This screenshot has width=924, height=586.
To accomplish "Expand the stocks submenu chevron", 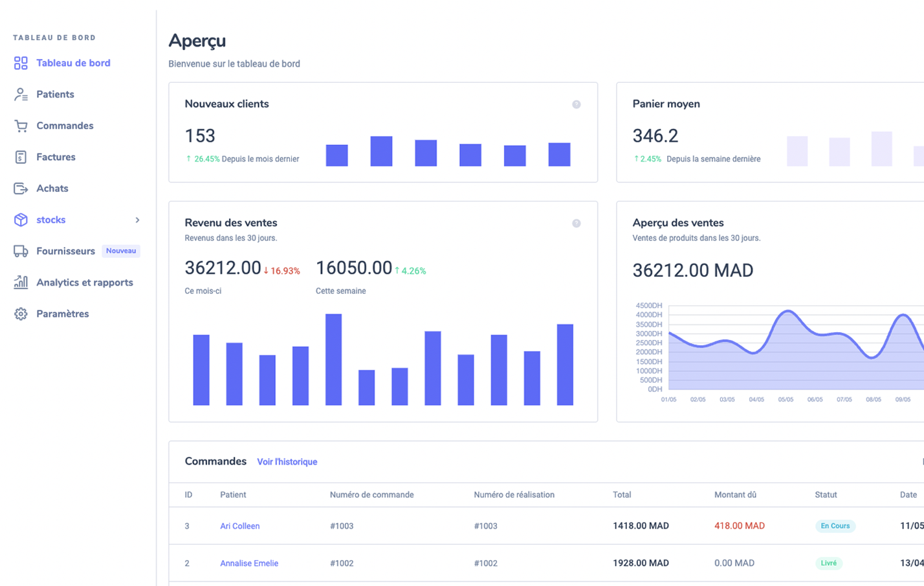I will pyautogui.click(x=137, y=220).
